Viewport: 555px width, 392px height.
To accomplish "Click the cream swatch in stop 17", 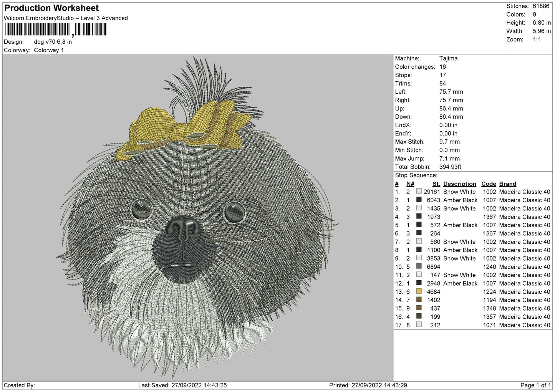I will [419, 325].
